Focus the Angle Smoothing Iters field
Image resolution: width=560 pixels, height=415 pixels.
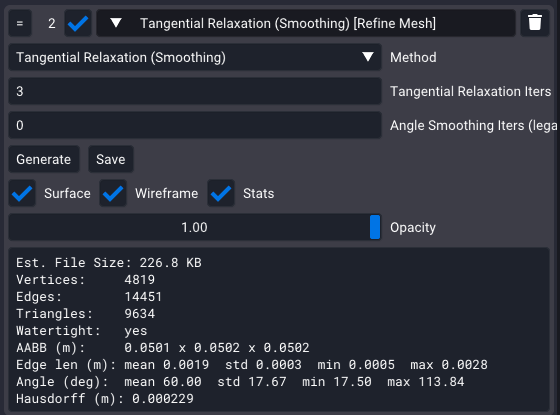point(195,125)
